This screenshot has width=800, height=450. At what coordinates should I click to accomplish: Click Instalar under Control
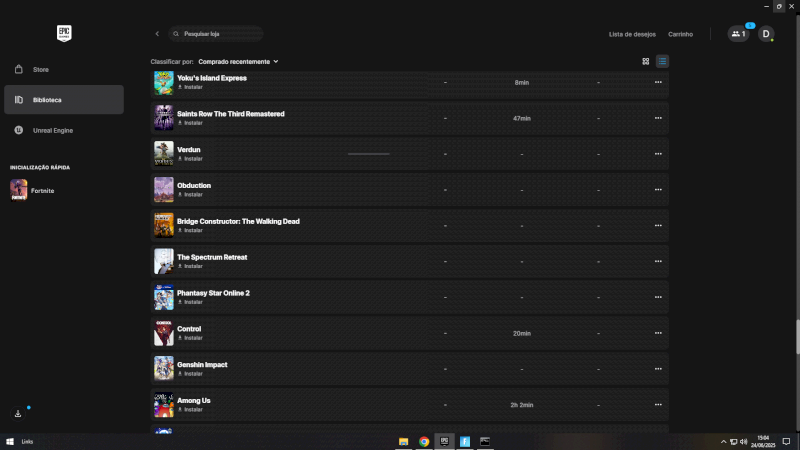pos(190,338)
